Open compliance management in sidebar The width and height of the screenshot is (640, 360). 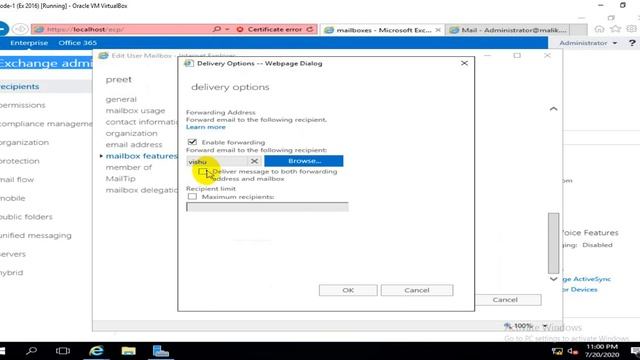point(46,124)
